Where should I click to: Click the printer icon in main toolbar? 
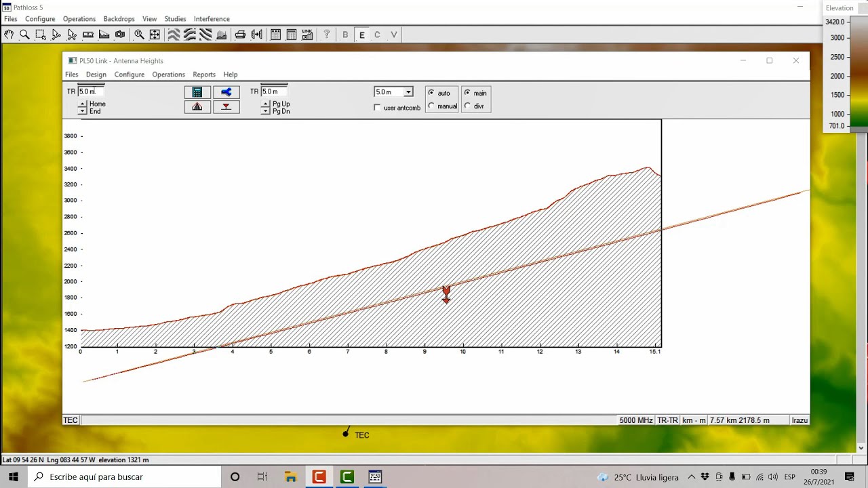(240, 35)
